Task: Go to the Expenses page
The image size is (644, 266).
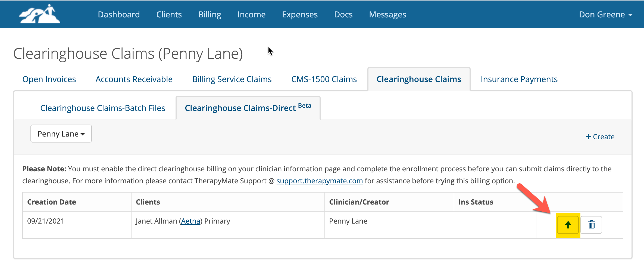Action: (x=300, y=14)
